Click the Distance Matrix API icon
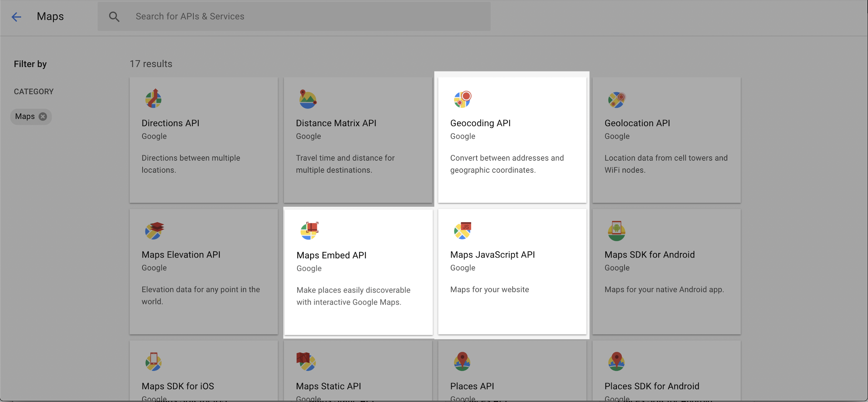Viewport: 868px width, 402px height. (x=308, y=99)
